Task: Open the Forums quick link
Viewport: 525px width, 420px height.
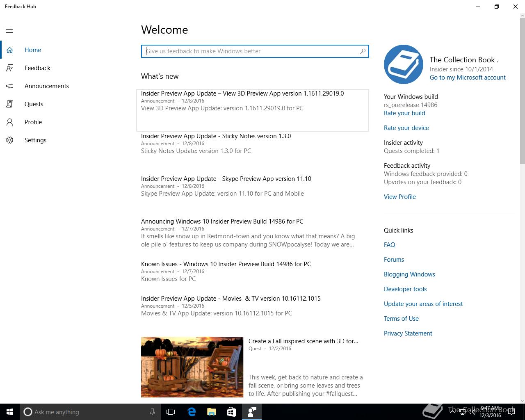Action: tap(394, 260)
